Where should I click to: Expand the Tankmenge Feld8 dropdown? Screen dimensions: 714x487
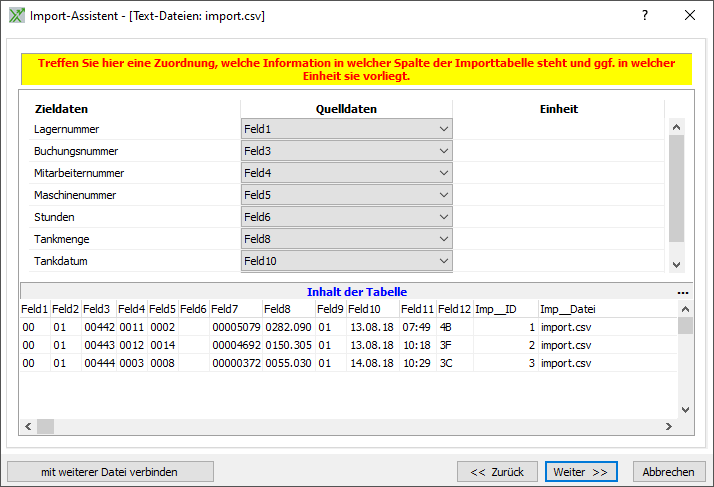[346, 239]
